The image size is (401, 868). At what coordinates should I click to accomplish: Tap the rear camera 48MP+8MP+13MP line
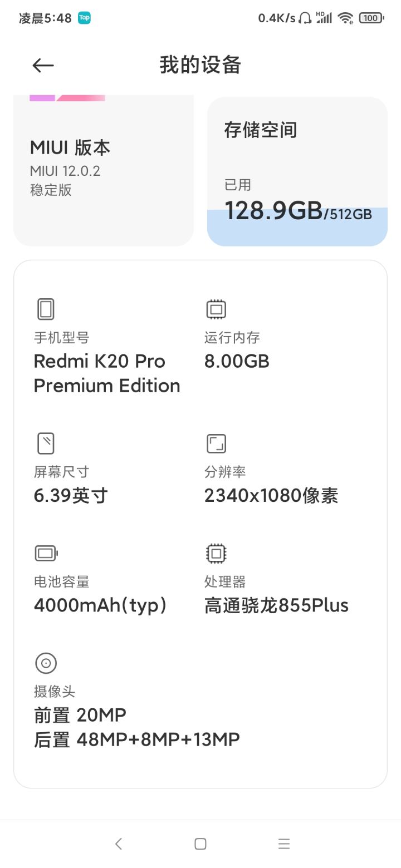137,739
